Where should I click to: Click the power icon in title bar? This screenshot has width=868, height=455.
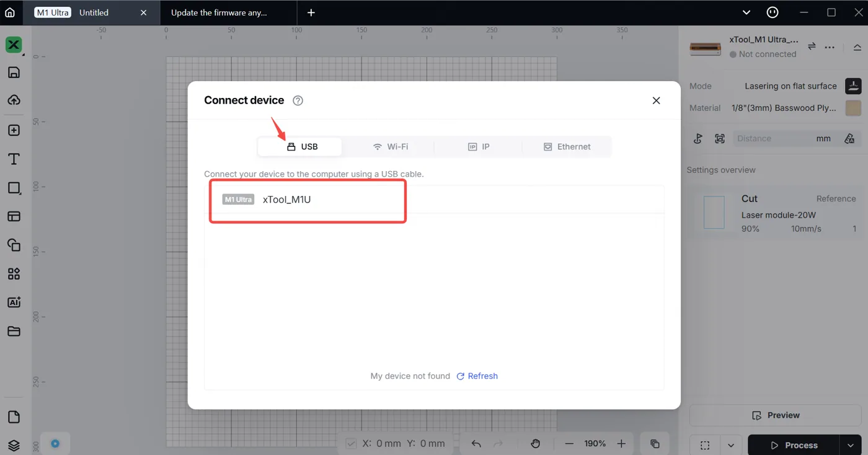tap(773, 12)
